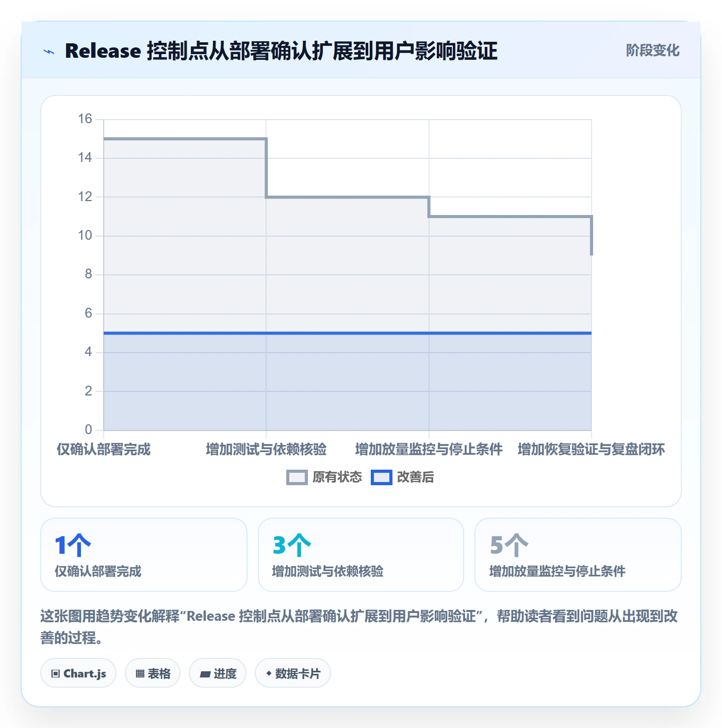Click y-axis value 0

[88, 429]
